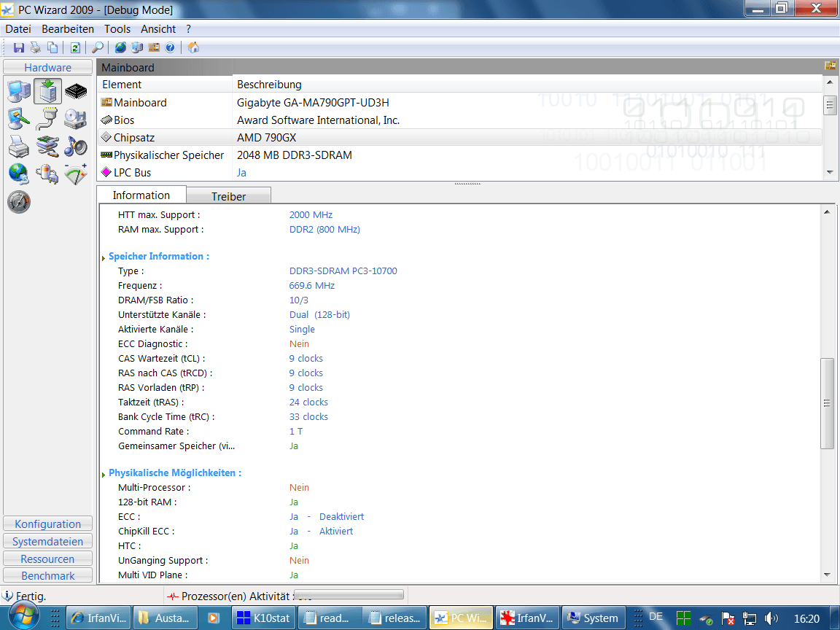Click the Hardware section button
This screenshot has width=840, height=630.
pyautogui.click(x=47, y=68)
